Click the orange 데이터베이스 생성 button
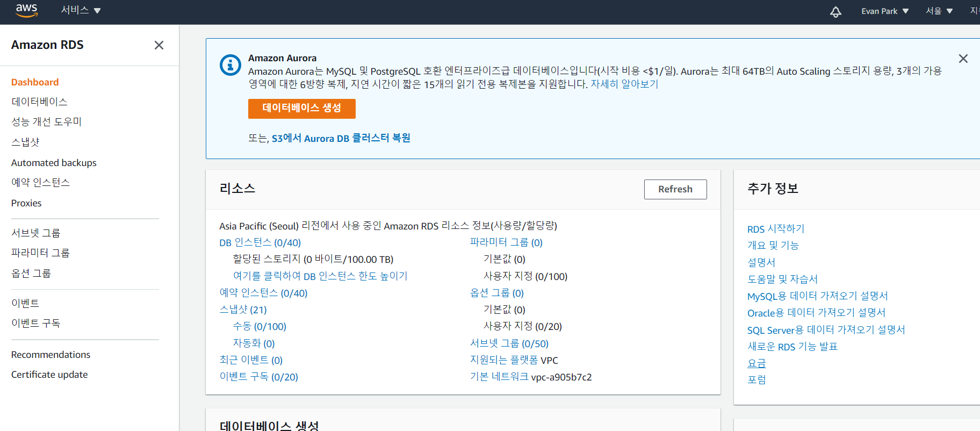This screenshot has width=980, height=431. [302, 109]
